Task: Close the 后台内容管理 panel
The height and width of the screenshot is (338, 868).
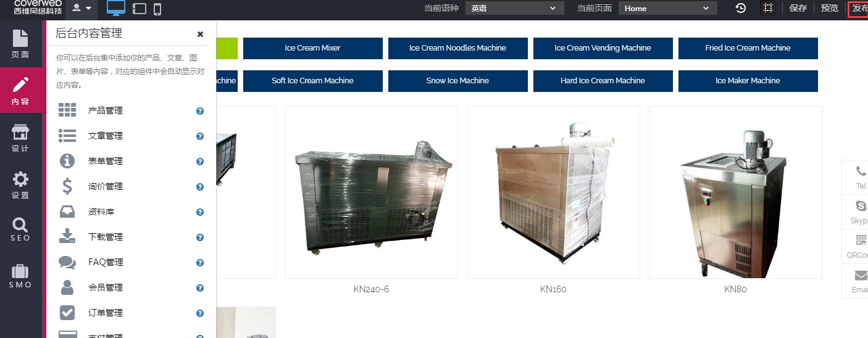Action: tap(200, 35)
